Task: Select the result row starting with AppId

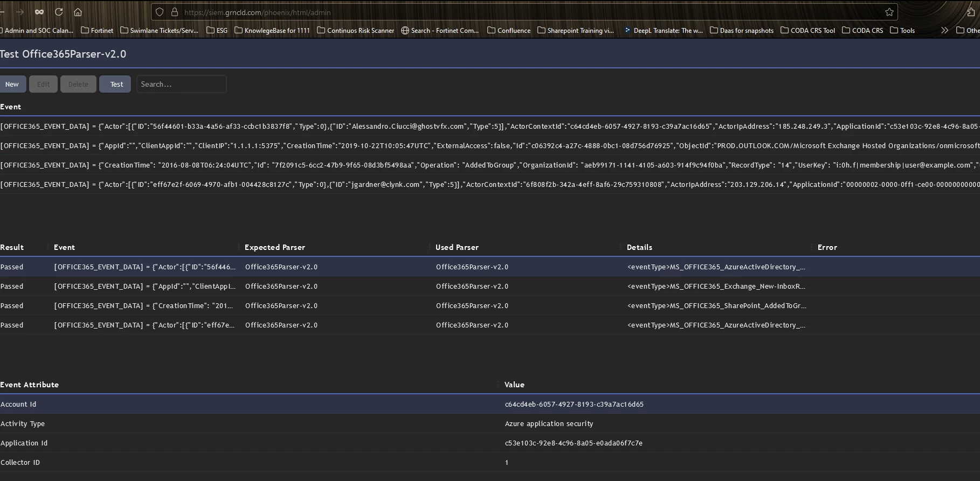Action: (490, 287)
